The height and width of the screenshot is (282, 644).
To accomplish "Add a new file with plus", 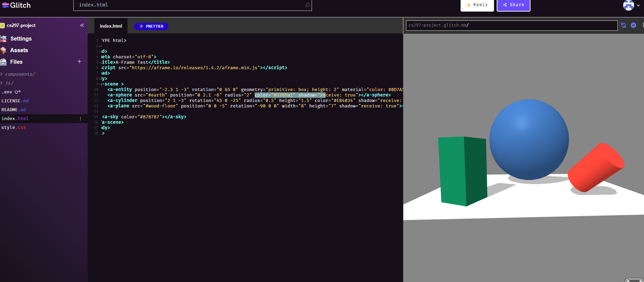I will [79, 61].
